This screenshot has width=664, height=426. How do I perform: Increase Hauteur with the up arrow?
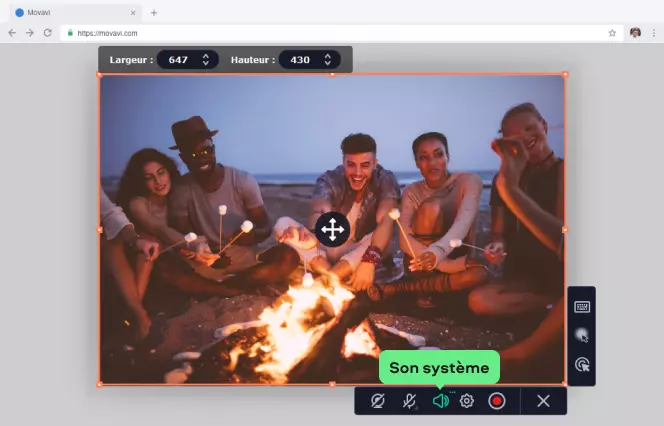point(328,55)
